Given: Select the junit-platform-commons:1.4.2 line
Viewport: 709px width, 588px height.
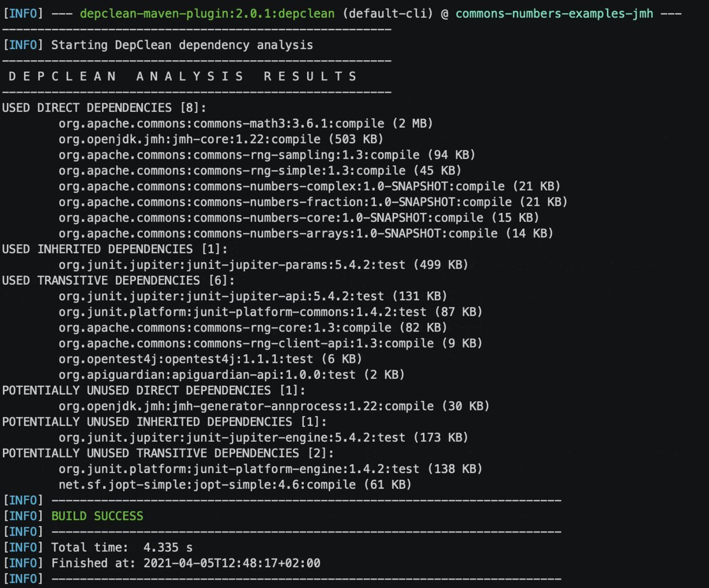Looking at the screenshot, I should point(271,311).
